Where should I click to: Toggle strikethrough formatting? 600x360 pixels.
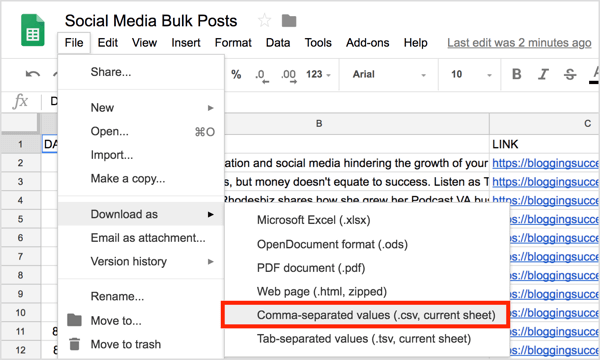coord(570,74)
